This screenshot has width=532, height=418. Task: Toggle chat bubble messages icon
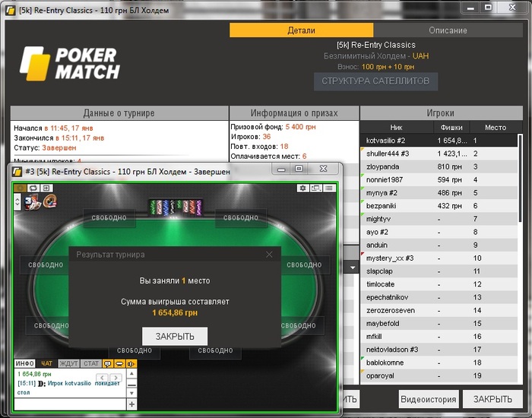click(108, 363)
